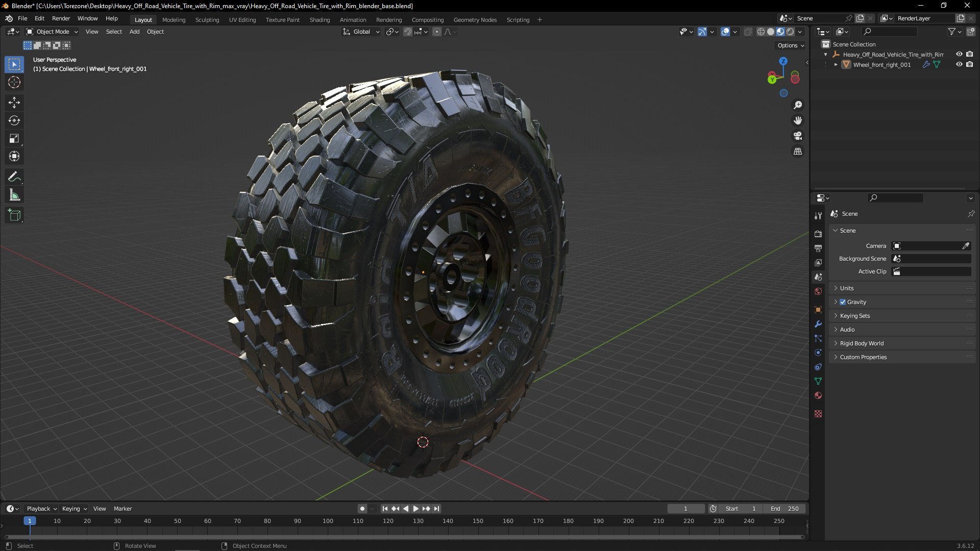Viewport: 980px width, 551px height.
Task: Switch to rendered viewport shading
Action: (790, 32)
